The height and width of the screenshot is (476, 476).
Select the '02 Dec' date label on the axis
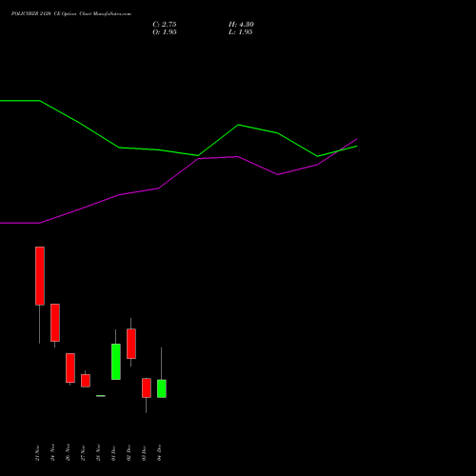(129, 453)
